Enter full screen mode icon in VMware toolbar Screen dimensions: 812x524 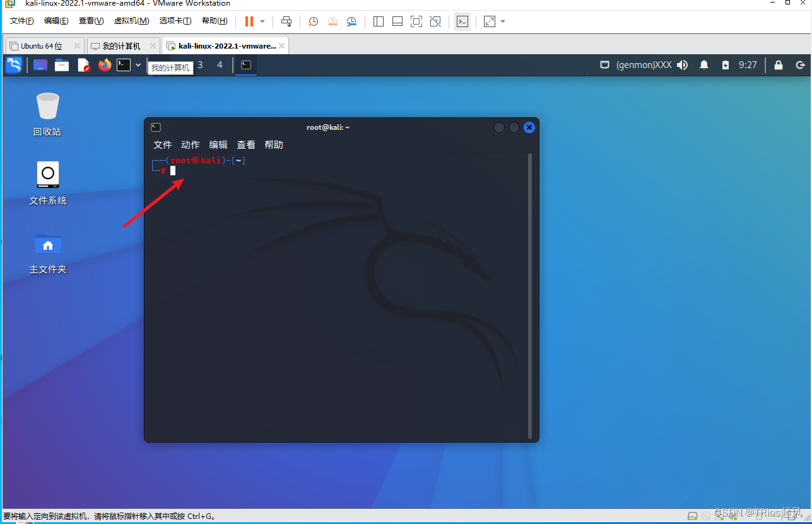click(416, 21)
